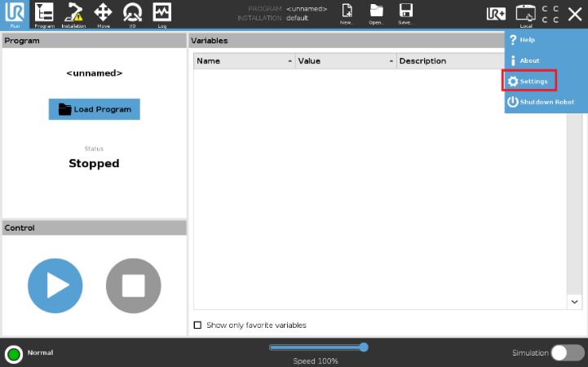Click the Description column header
The image size is (588, 367).
(451, 61)
